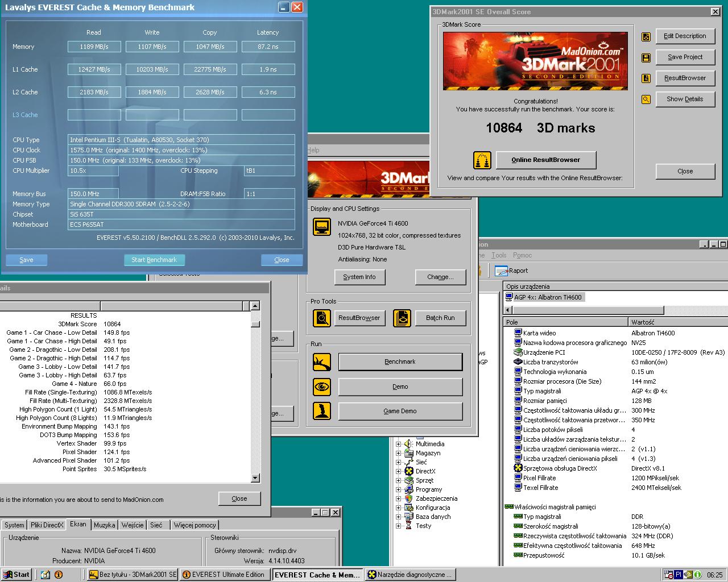Click the AGP 4x: Albatron Ti4600 device icon
The width and height of the screenshot is (728, 582).
(x=509, y=297)
